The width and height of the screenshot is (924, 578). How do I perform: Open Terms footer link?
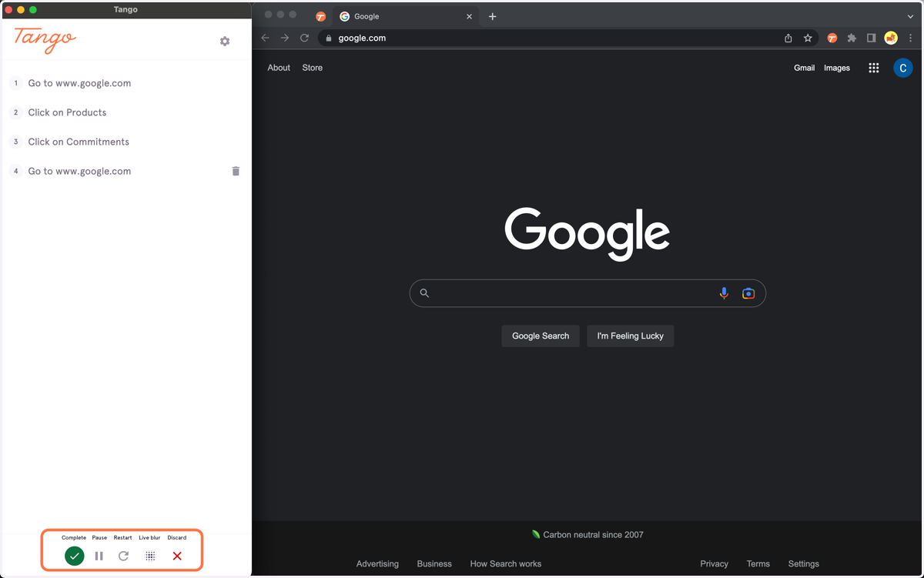click(x=758, y=564)
